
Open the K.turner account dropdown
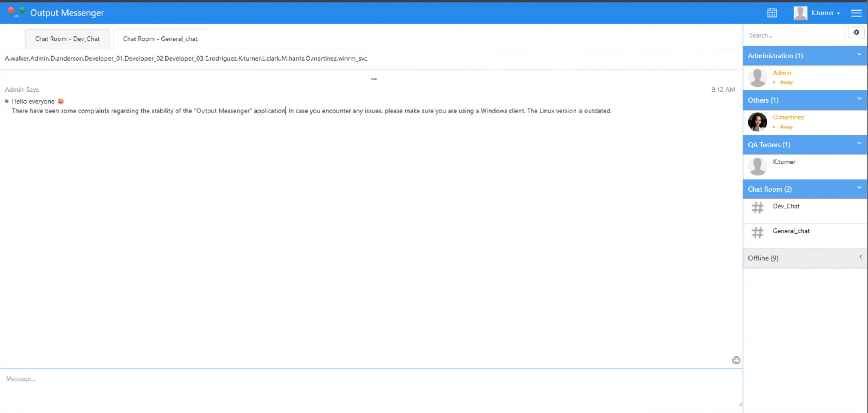[x=825, y=13]
